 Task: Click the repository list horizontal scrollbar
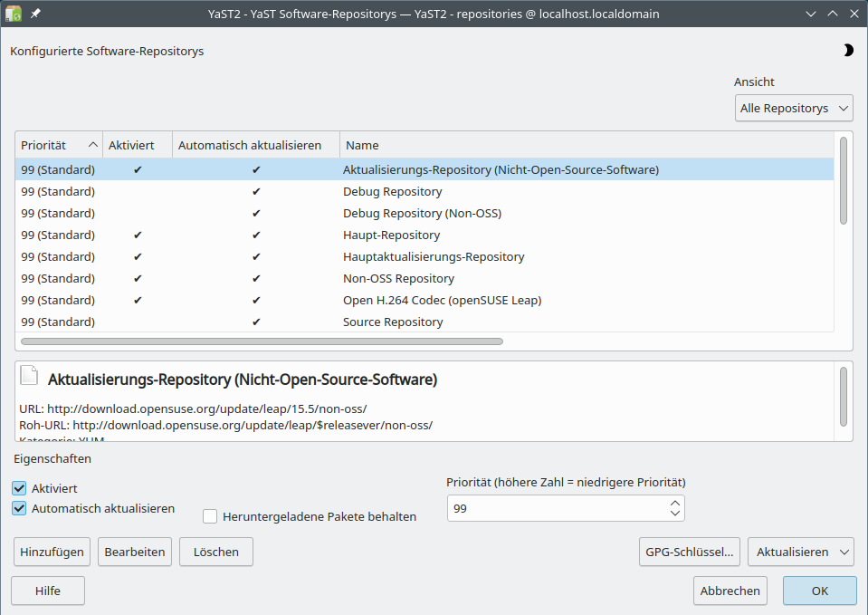[x=262, y=341]
